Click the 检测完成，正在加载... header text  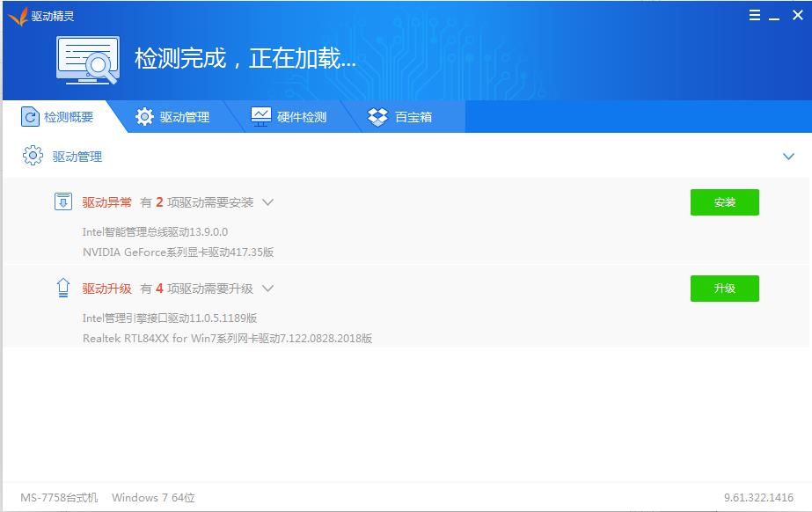coord(245,58)
